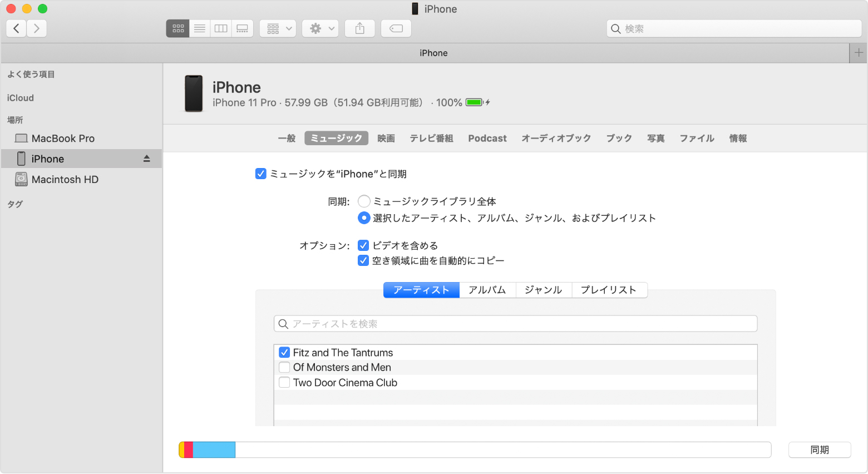
Task: Eject the iPhone from the sidebar
Action: tap(147, 159)
